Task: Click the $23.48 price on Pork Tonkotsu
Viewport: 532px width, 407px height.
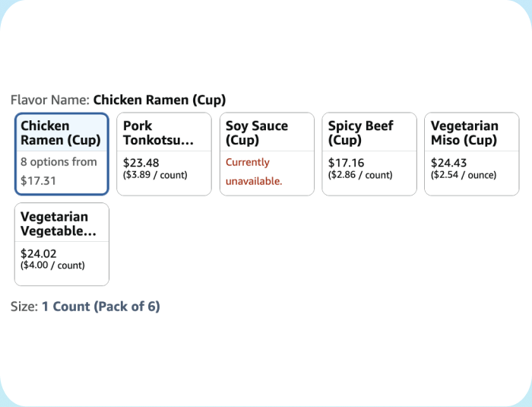Action: [141, 163]
